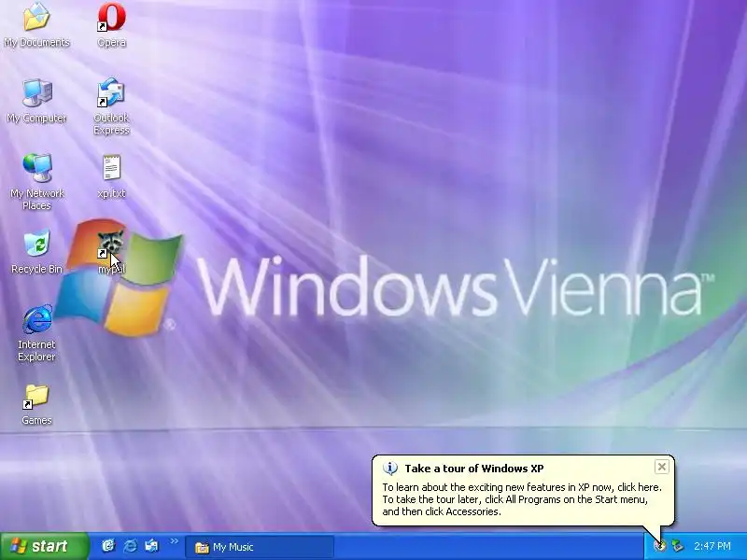Image resolution: width=747 pixels, height=560 pixels.
Task: Select the Opera browser shortcut
Action: tap(111, 25)
